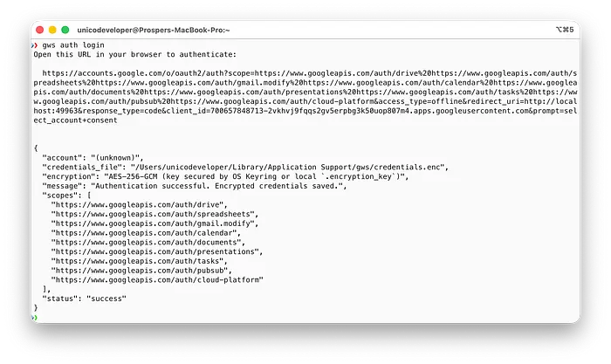Click the red prompt chevron before gws
Screen dimensions: 611x364
pyautogui.click(x=35, y=45)
